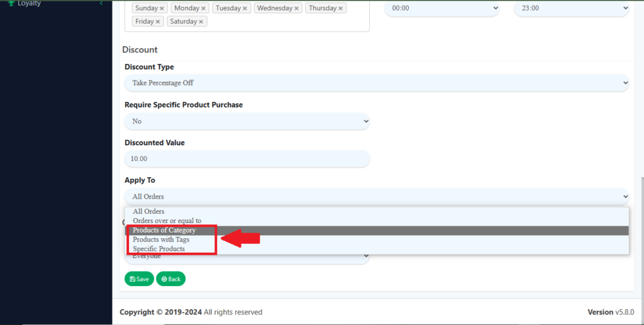This screenshot has width=644, height=325.
Task: Open the Require Specific Product Purchase dropdown
Action: pos(247,121)
